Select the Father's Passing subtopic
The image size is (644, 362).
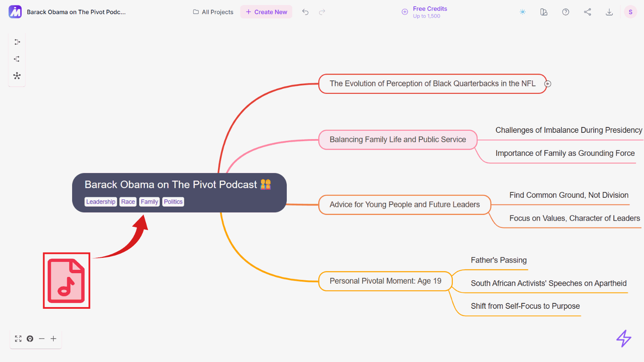(499, 260)
